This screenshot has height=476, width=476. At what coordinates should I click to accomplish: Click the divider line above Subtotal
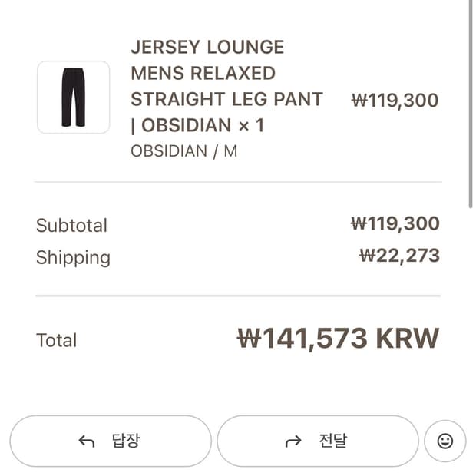click(x=238, y=182)
